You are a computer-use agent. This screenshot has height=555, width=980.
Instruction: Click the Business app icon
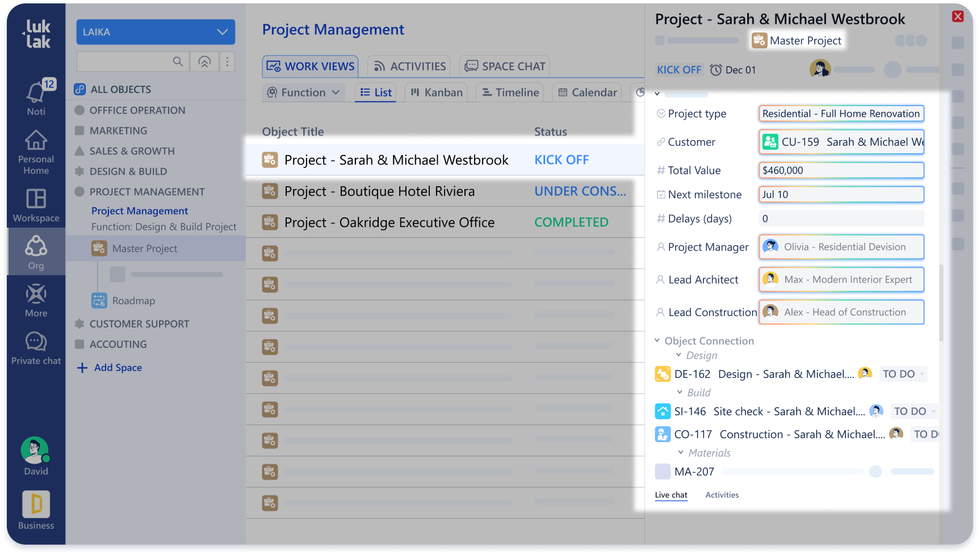tap(36, 505)
